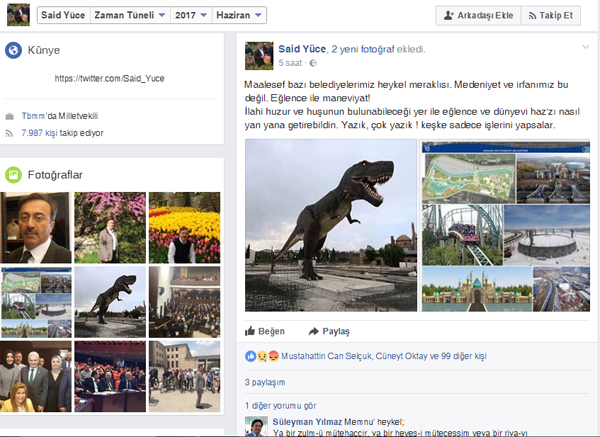View who reacted: Mustahattin Can Selçuk list
Viewport: 600px width, 437px height.
click(x=384, y=356)
